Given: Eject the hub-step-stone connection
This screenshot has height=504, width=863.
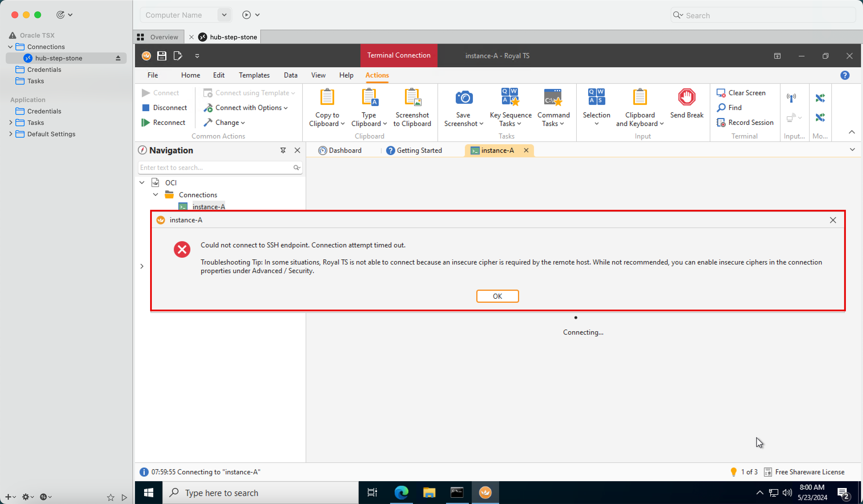Looking at the screenshot, I should [x=118, y=58].
